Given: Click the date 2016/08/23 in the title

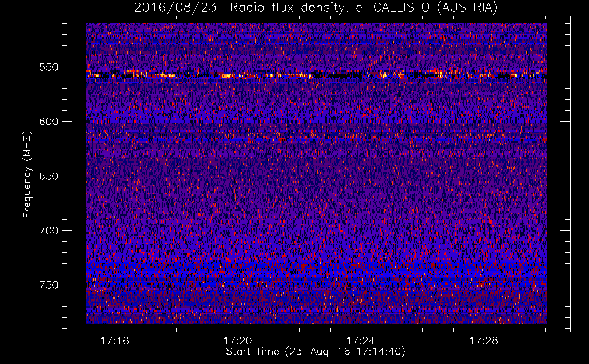Looking at the screenshot, I should [175, 7].
